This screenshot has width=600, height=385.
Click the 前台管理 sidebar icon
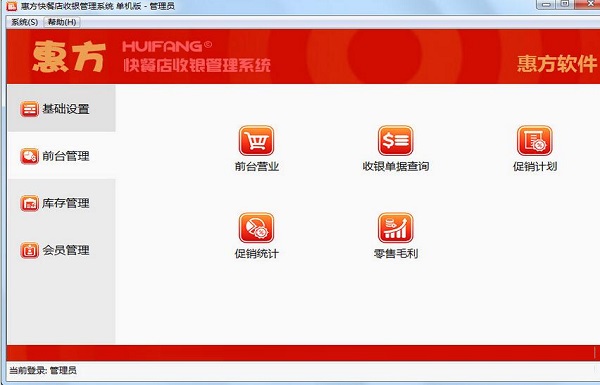29,156
